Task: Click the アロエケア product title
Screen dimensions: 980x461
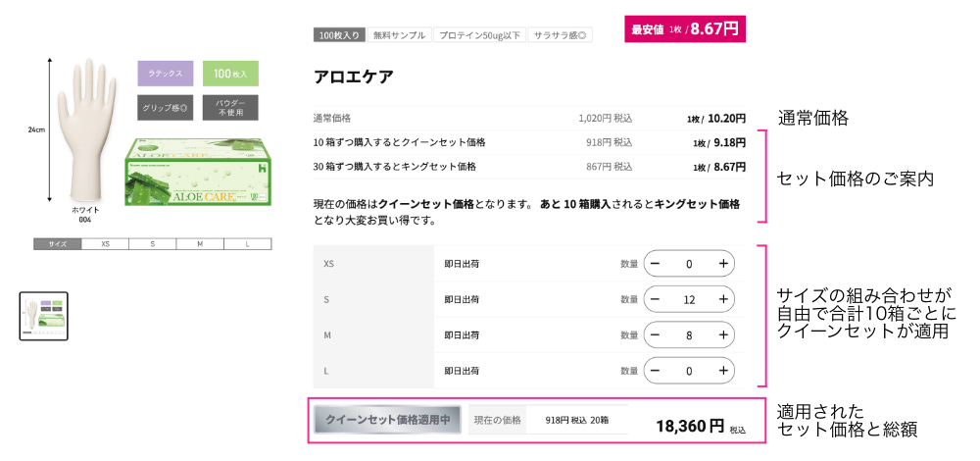Action: tap(353, 77)
